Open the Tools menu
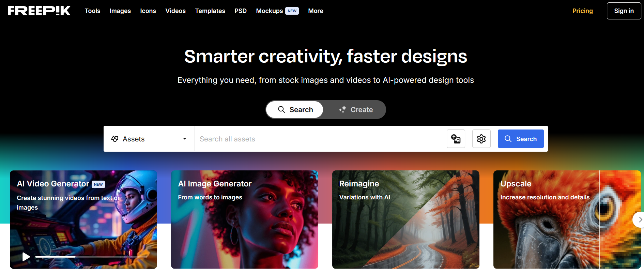 pyautogui.click(x=92, y=11)
